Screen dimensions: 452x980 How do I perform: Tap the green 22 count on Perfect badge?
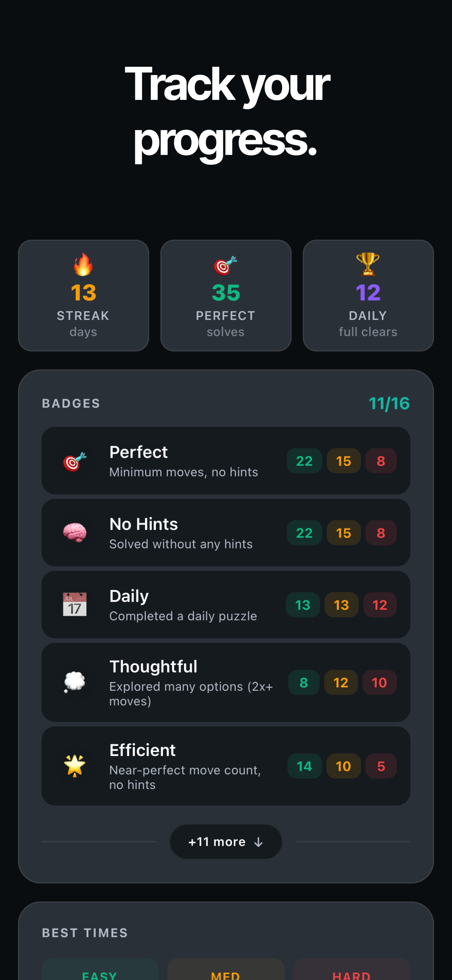(304, 461)
